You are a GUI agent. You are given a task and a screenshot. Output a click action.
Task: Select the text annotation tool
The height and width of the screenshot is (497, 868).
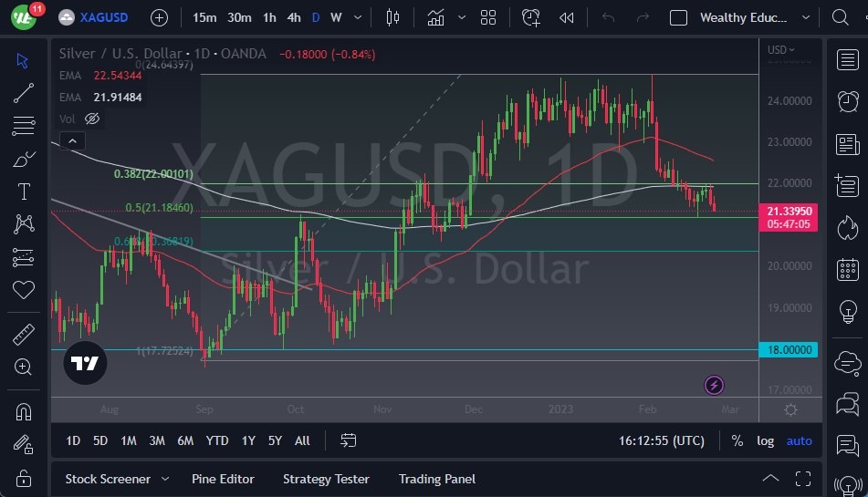click(x=23, y=192)
